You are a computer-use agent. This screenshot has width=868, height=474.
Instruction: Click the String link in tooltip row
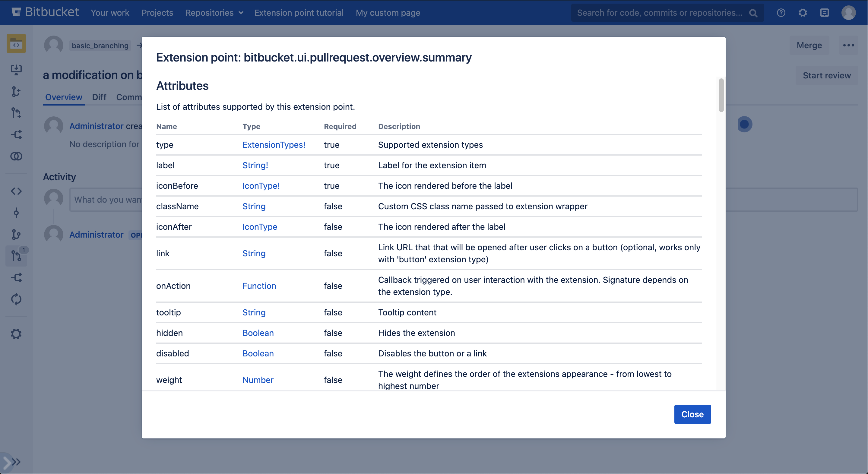(x=254, y=312)
